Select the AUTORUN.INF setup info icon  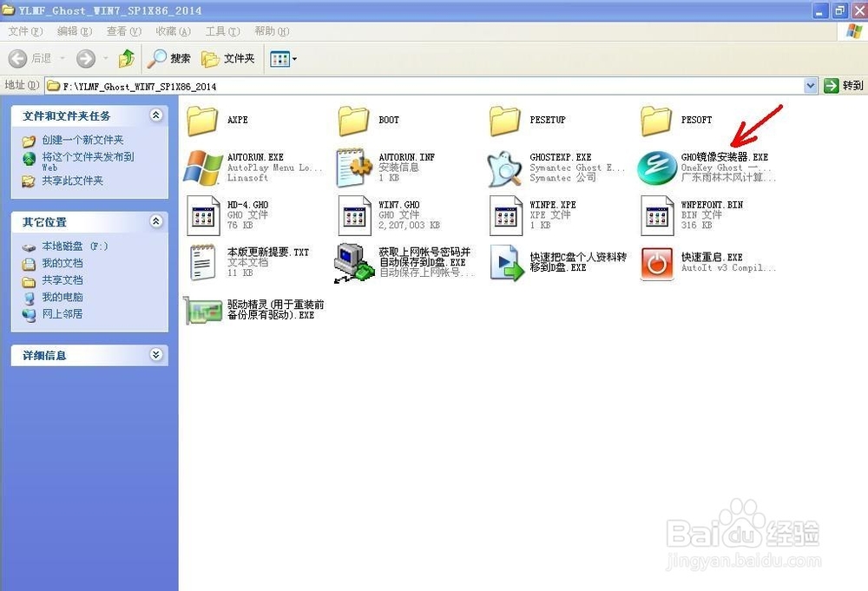tap(354, 167)
